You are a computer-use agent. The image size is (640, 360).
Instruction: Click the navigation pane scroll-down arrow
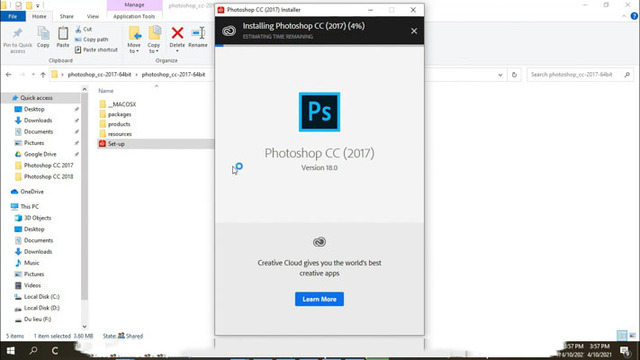click(x=84, y=327)
